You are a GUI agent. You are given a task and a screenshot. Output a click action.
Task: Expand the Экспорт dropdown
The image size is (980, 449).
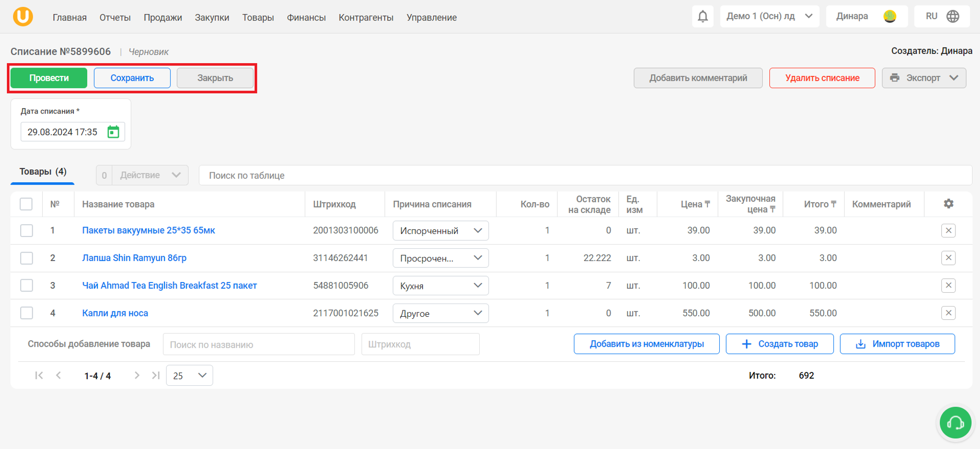point(924,78)
